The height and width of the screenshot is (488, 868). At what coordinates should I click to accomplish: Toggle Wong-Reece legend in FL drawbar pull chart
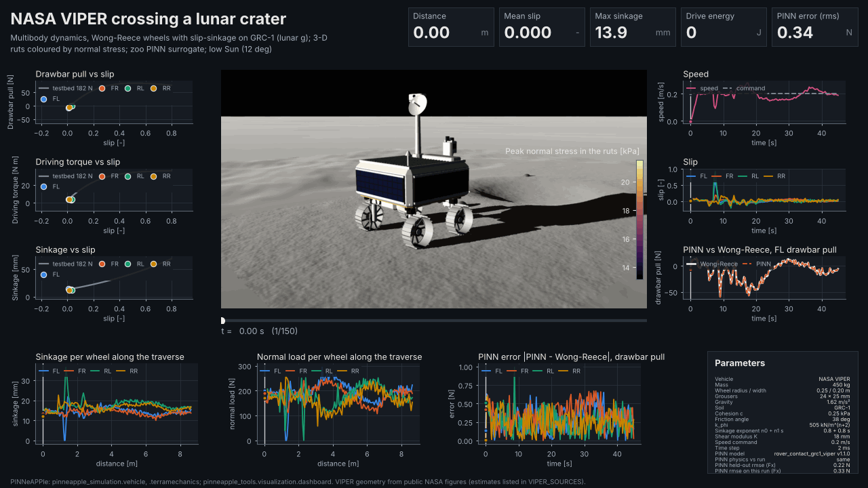[x=711, y=264]
